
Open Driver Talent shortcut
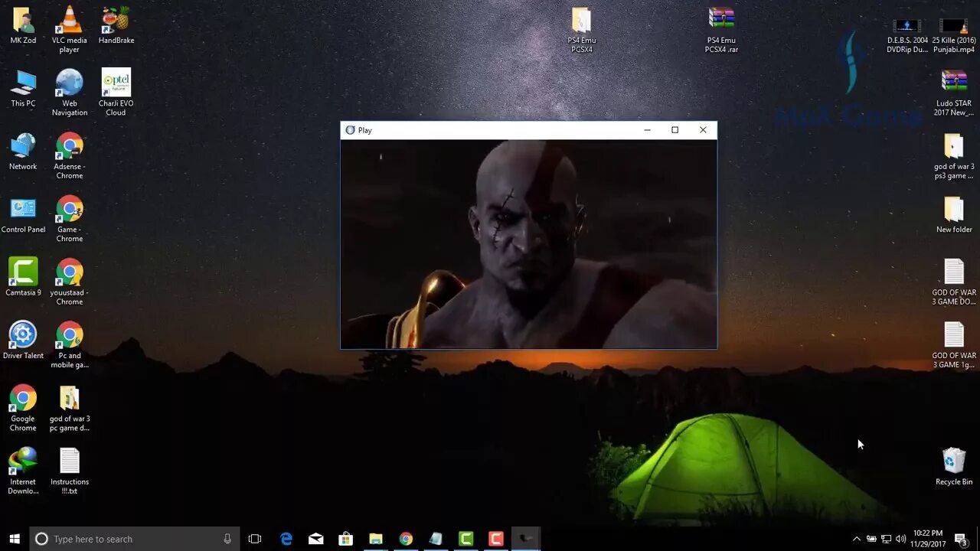[23, 341]
